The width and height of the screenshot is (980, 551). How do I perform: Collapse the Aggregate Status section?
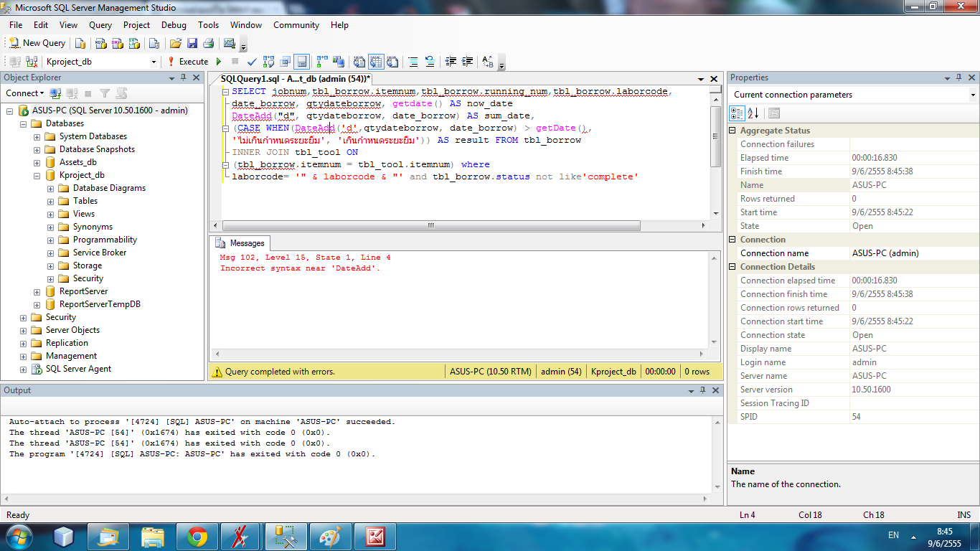click(733, 131)
